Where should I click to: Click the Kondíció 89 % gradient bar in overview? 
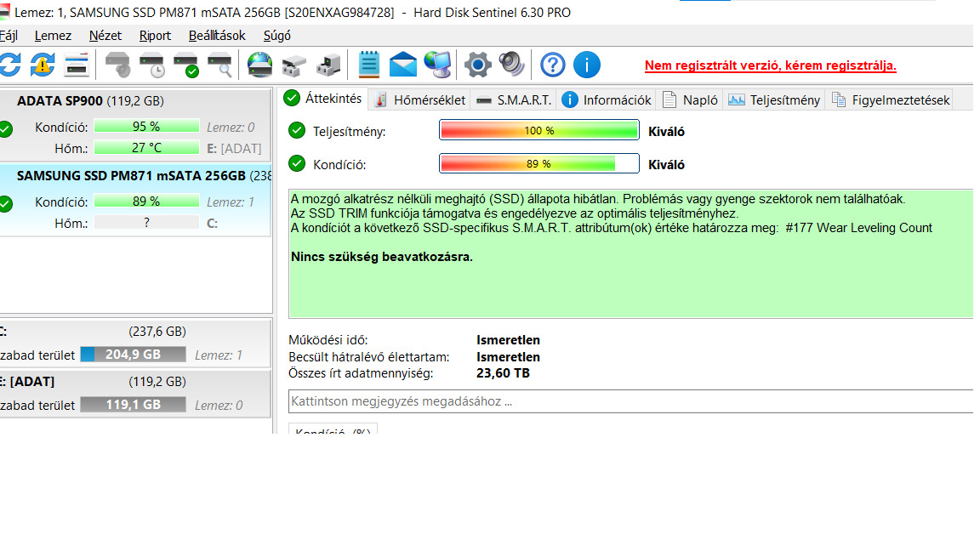538,163
